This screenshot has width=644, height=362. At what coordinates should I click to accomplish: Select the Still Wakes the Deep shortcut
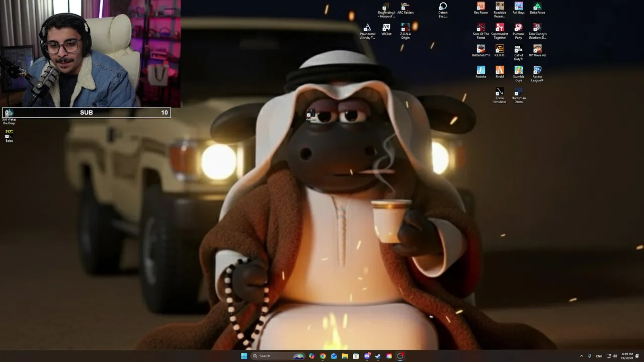9,118
